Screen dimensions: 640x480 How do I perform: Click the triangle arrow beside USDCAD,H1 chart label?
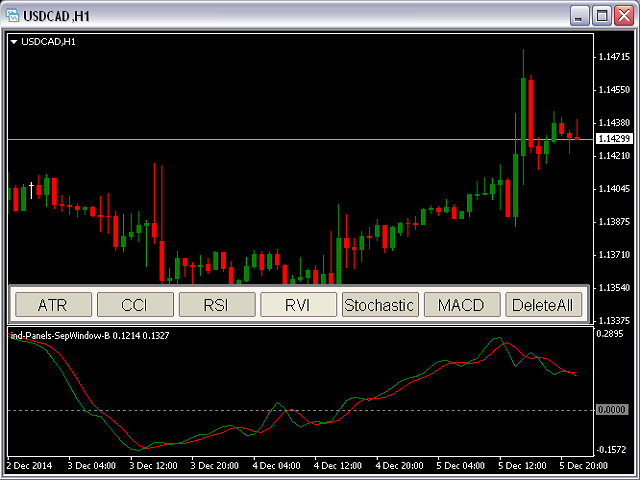tap(14, 42)
